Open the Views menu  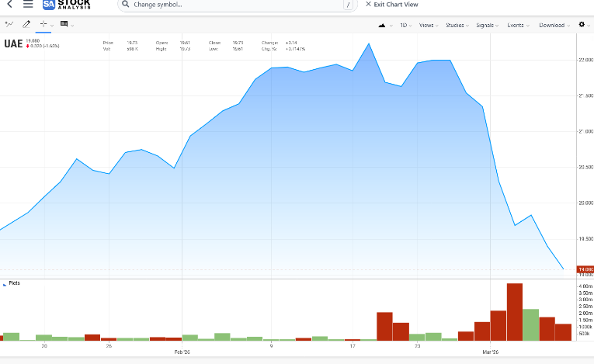point(429,26)
